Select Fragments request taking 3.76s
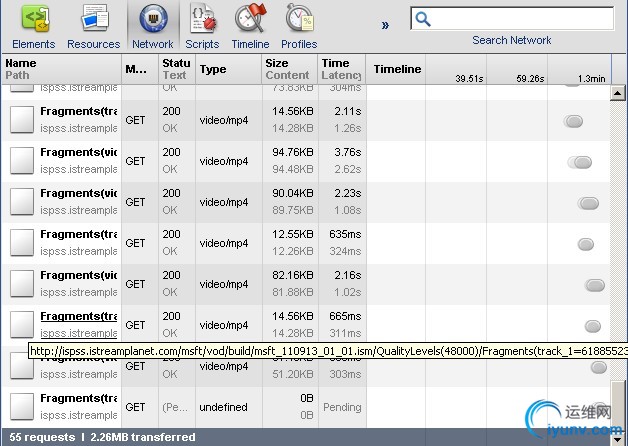 [x=78, y=153]
